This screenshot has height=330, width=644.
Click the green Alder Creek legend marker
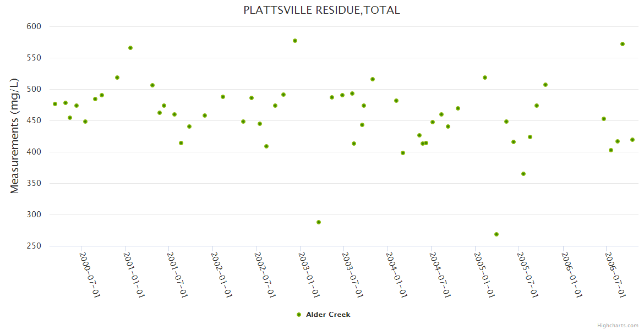pos(299,315)
